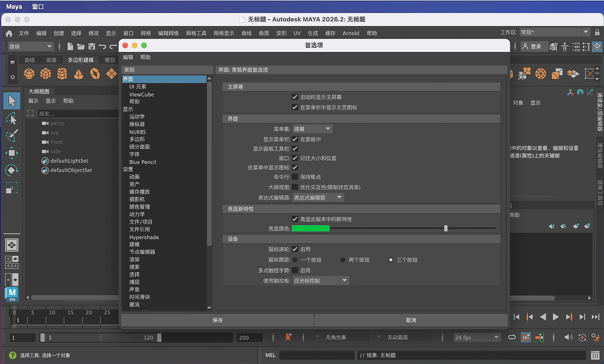The width and height of the screenshot is (604, 364).
Task: Activate the Select tool arrow
Action: 12,101
